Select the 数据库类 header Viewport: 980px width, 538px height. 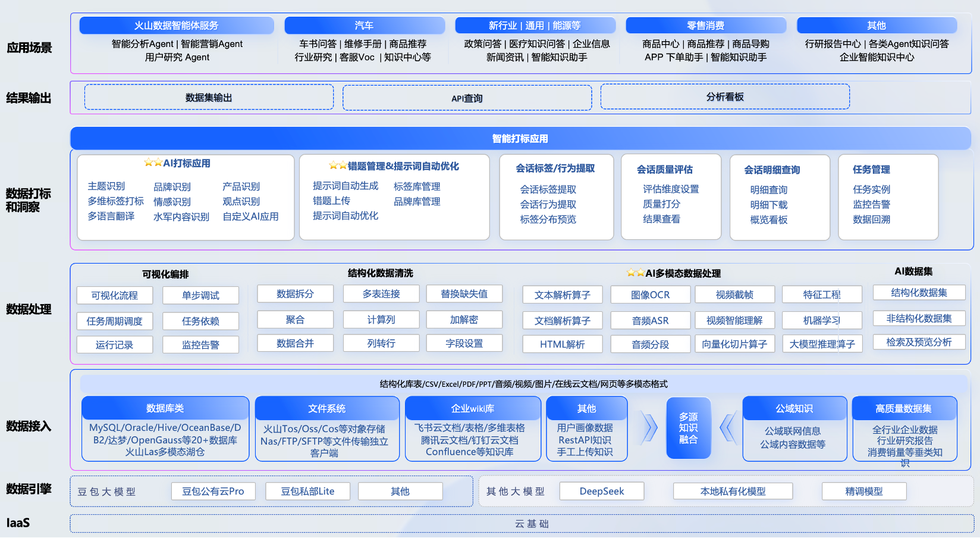tap(165, 408)
